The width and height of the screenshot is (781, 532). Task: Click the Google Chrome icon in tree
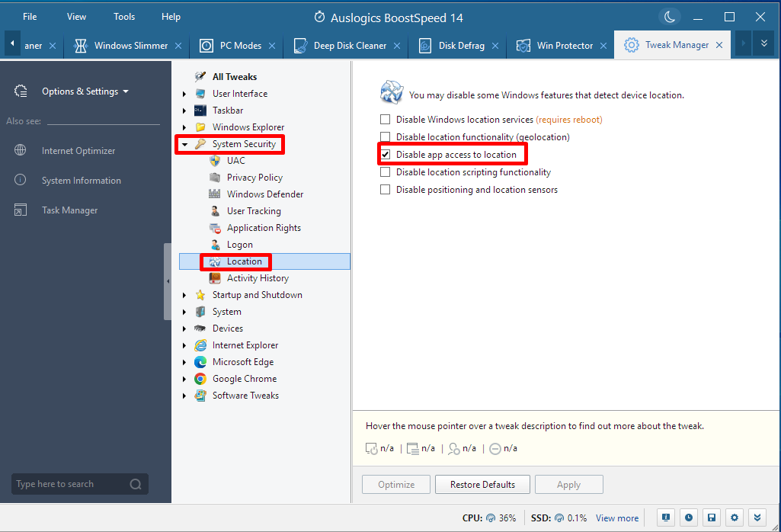click(x=200, y=379)
